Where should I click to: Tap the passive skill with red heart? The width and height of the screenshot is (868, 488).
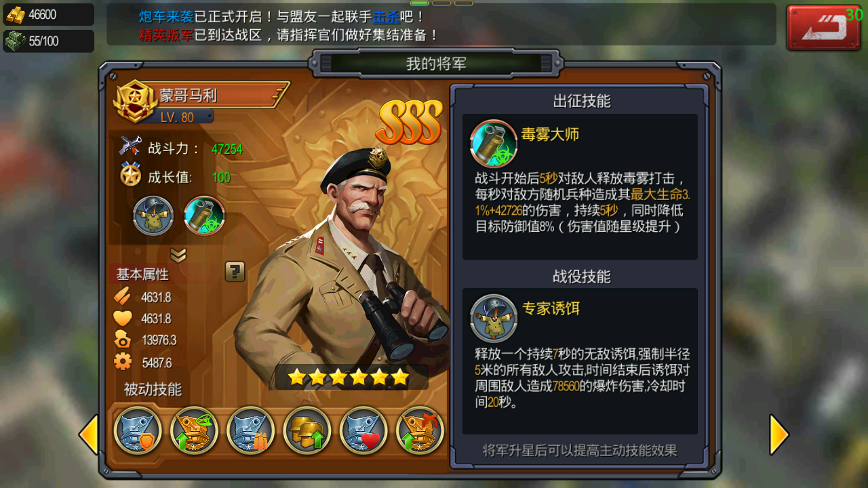(x=363, y=430)
